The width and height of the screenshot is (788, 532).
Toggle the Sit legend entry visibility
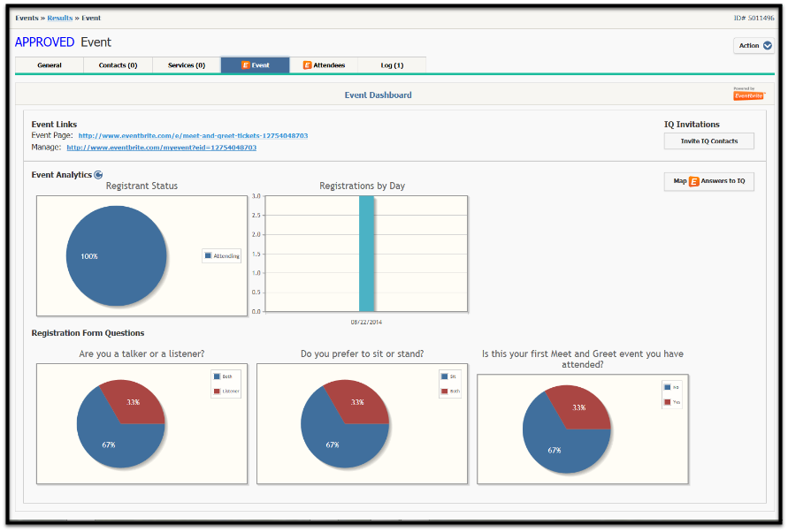pos(446,378)
